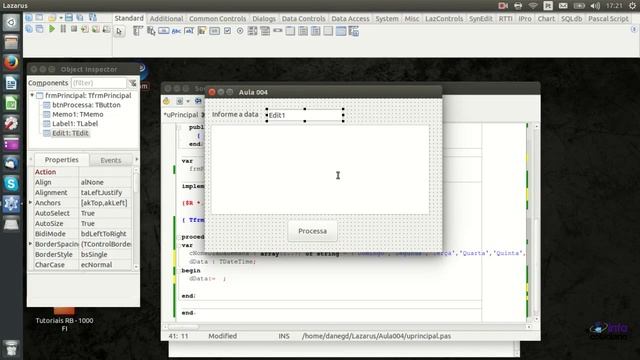
Task: Click the Informe a data label
Action: pos(235,114)
